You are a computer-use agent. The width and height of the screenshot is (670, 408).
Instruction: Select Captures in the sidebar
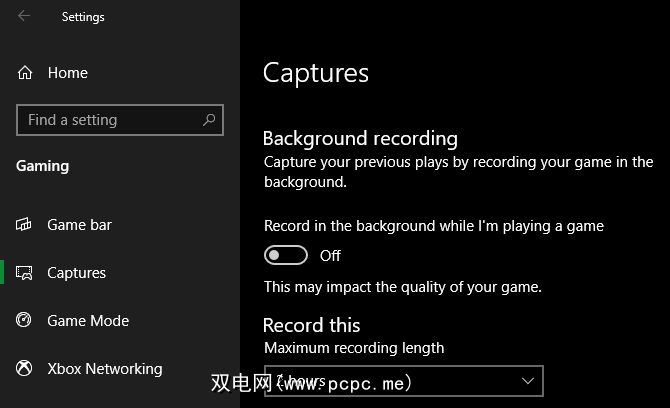point(76,273)
